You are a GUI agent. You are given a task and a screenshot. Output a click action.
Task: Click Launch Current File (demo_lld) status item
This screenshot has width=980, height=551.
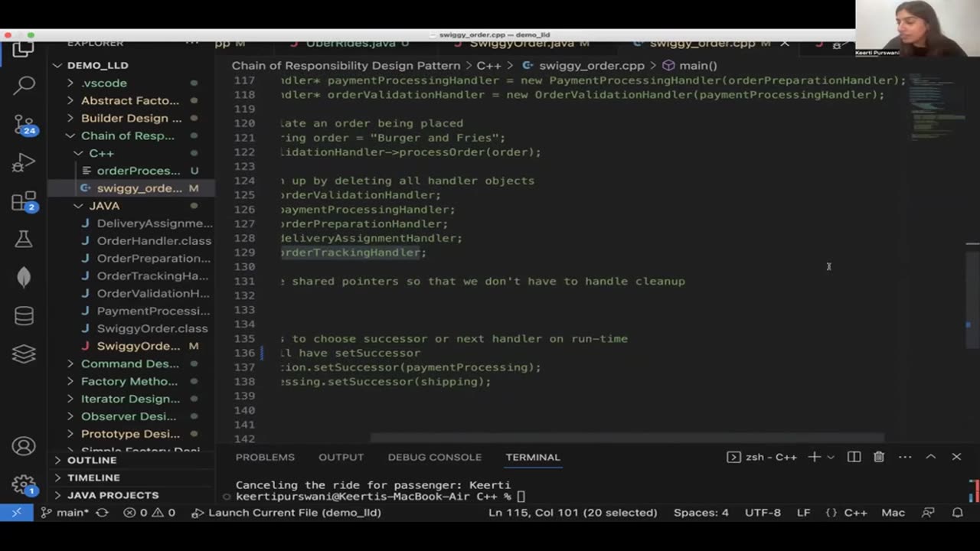[286, 513]
